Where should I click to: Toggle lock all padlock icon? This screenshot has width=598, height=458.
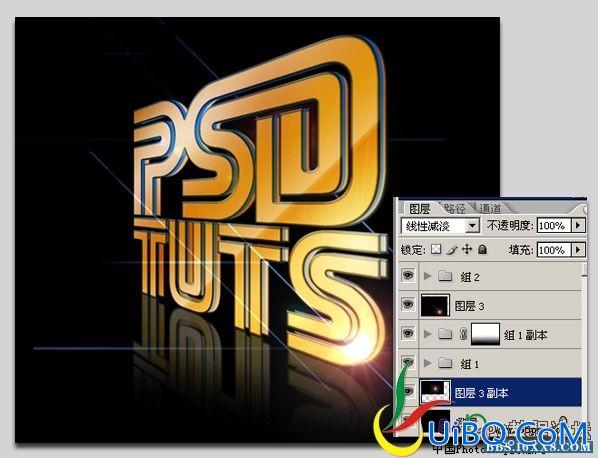coord(482,249)
